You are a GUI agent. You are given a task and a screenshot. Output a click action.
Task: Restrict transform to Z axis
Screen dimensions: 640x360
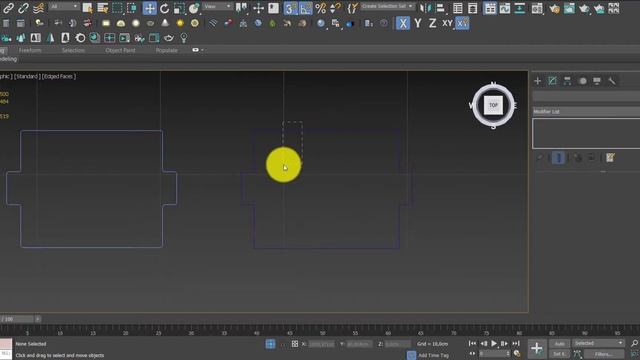click(432, 23)
